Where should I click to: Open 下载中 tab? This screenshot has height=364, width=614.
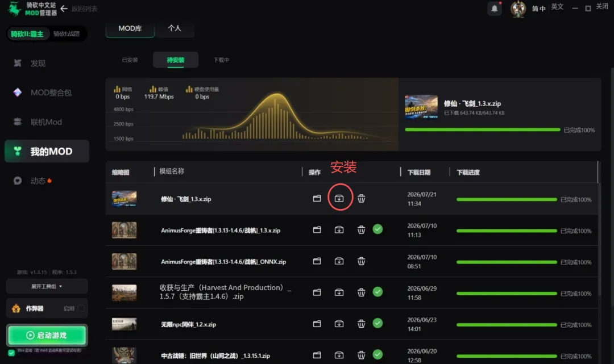tap(221, 60)
